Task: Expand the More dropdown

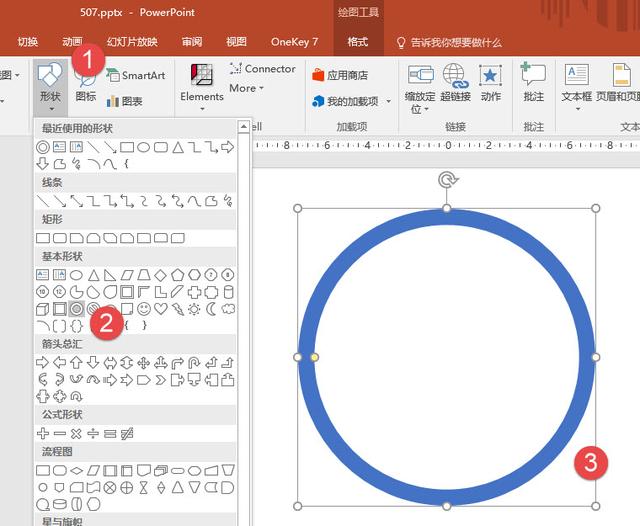Action: coord(246,88)
